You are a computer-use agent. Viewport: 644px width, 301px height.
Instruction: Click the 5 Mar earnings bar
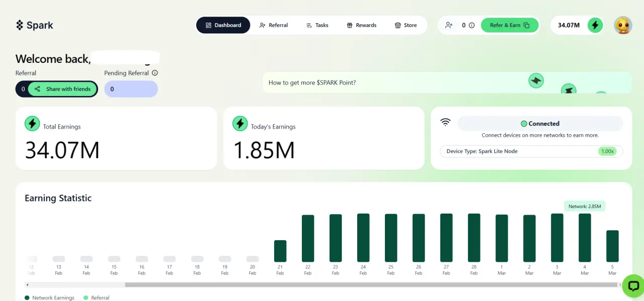pyautogui.click(x=612, y=246)
